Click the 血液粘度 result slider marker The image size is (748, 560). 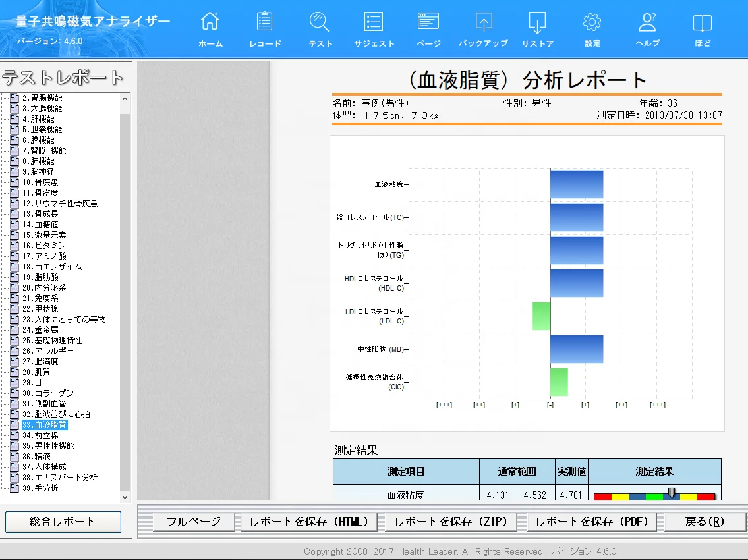click(x=672, y=492)
